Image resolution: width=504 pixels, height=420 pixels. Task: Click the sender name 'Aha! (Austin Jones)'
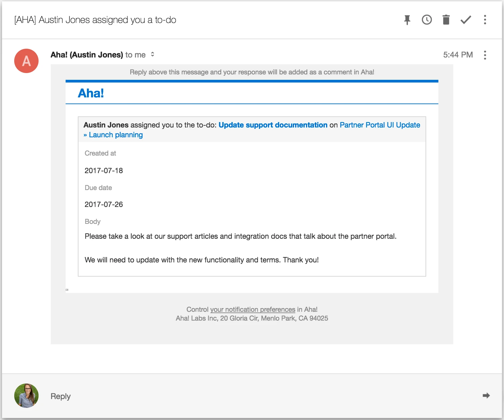coord(87,55)
